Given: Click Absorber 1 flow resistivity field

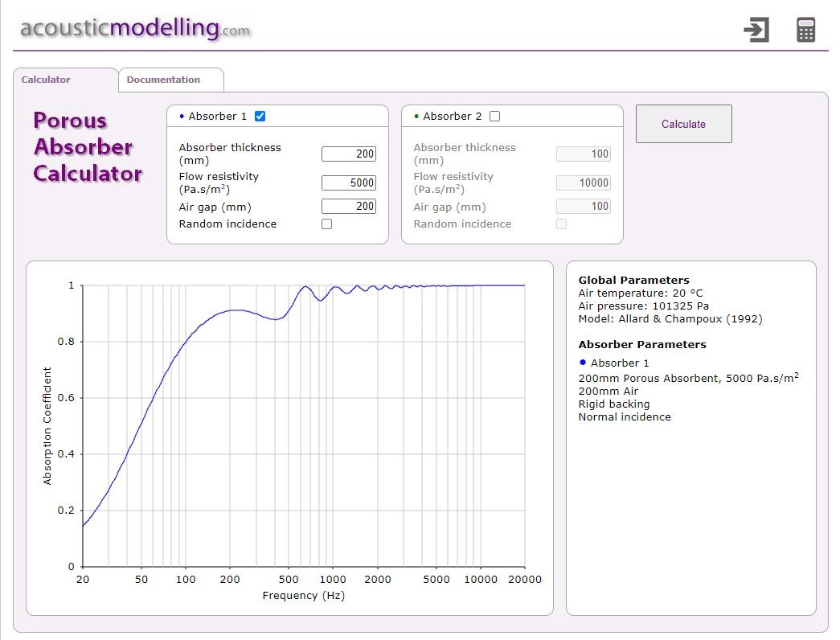Looking at the screenshot, I should tap(349, 183).
